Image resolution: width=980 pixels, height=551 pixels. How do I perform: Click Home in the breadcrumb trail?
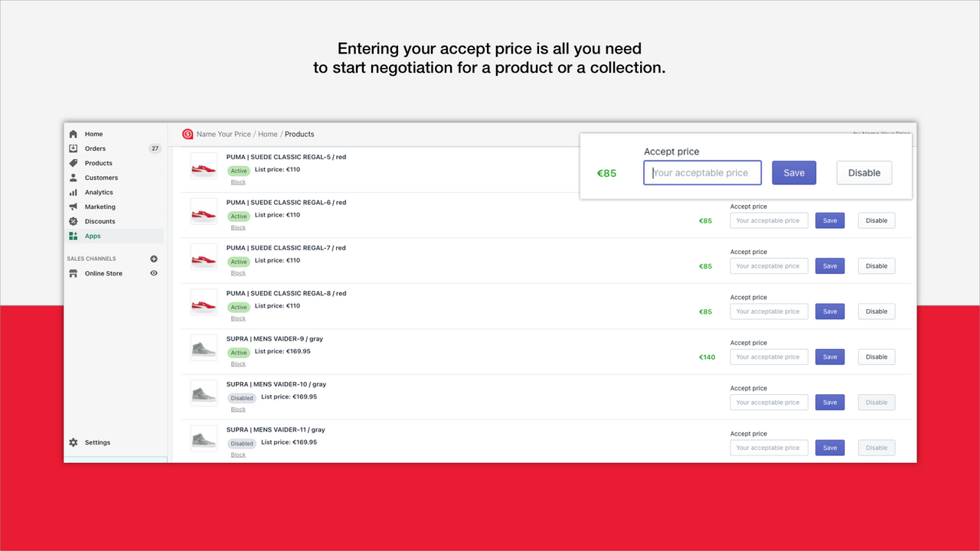(x=267, y=134)
